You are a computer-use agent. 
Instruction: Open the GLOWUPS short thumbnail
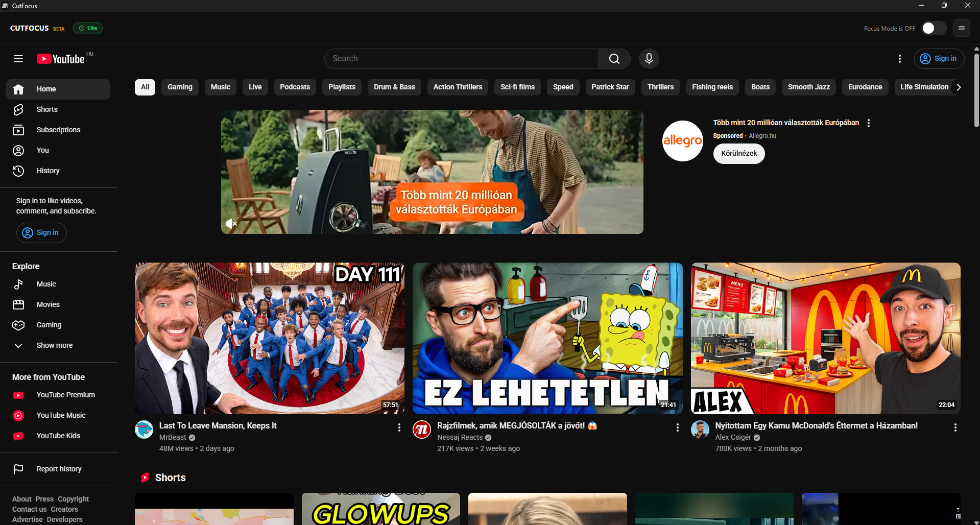point(381,509)
